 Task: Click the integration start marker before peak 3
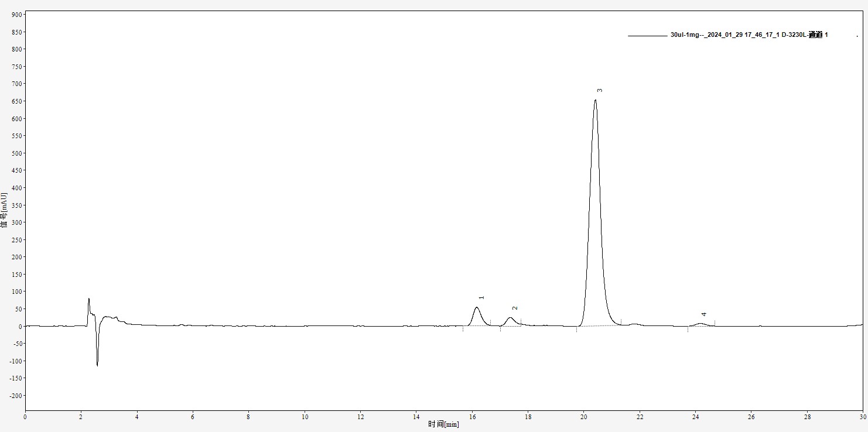coord(576,329)
